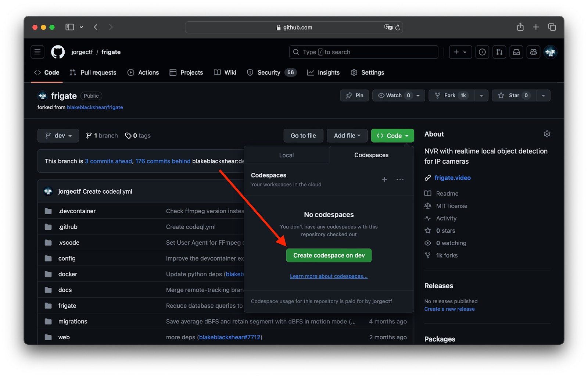Screen dimensions: 588x376
Task: View the 176 commits behind link
Action: (x=163, y=161)
